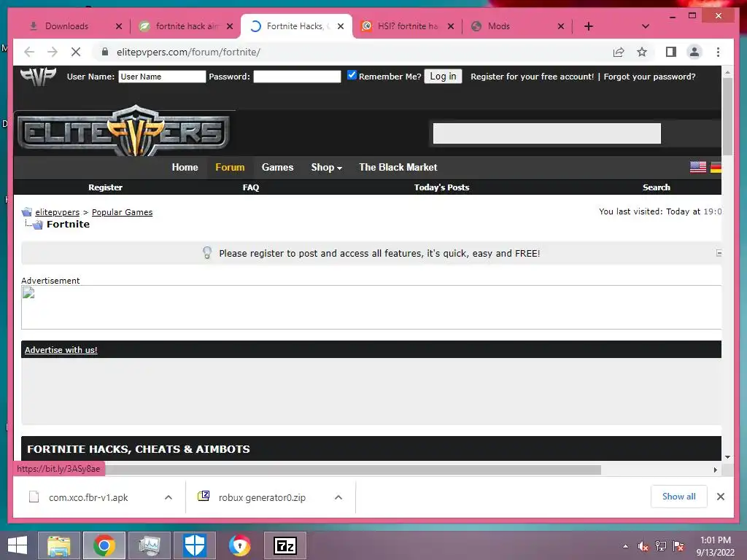Go back to the previous page
747x560 pixels.
point(29,52)
